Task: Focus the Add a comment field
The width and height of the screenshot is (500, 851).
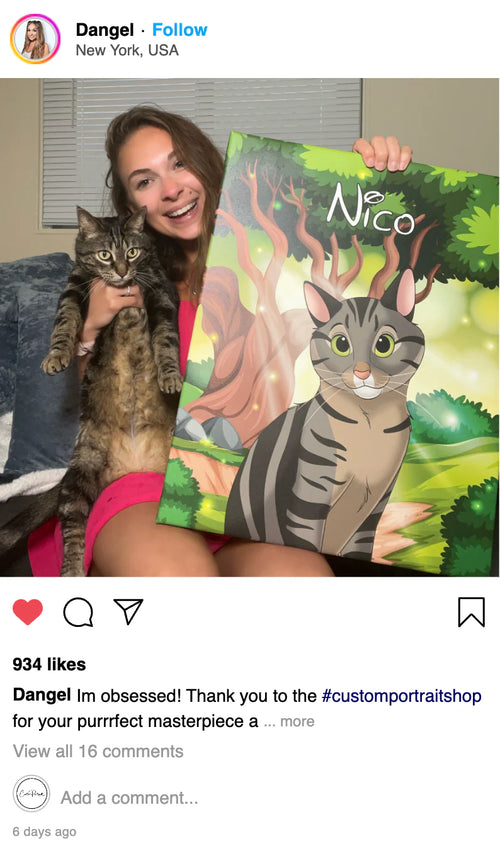Action: point(129,798)
